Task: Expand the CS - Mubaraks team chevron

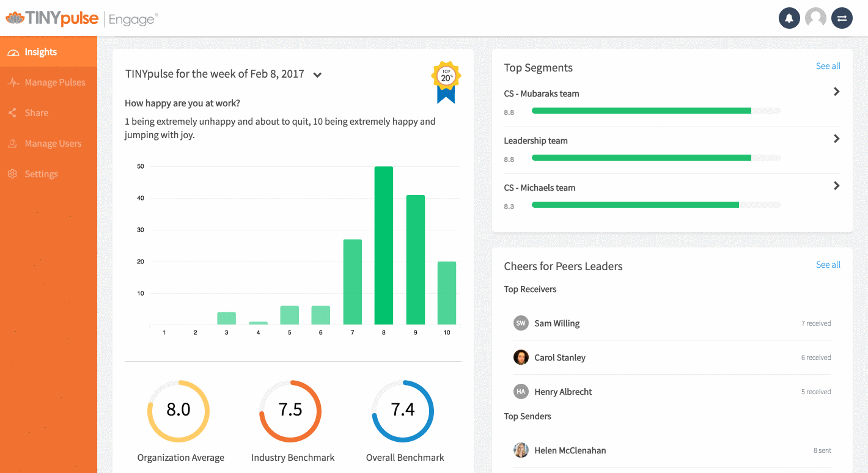Action: tap(837, 92)
